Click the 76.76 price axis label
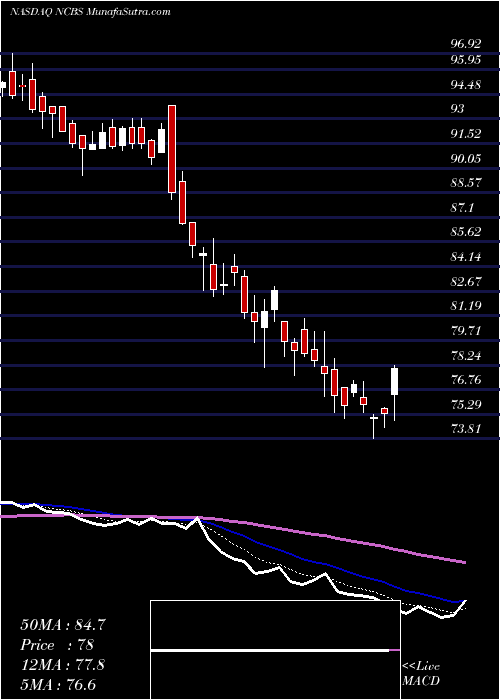The width and height of the screenshot is (500, 700). click(x=466, y=380)
